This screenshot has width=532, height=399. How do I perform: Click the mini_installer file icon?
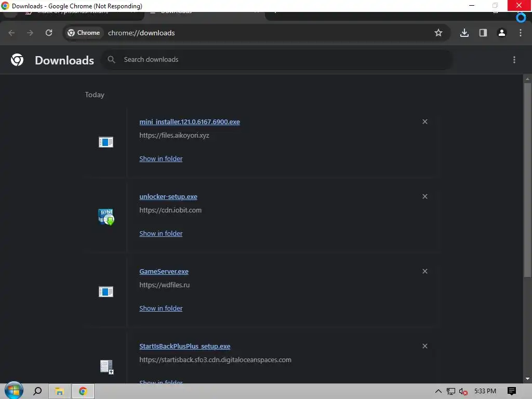tap(106, 142)
